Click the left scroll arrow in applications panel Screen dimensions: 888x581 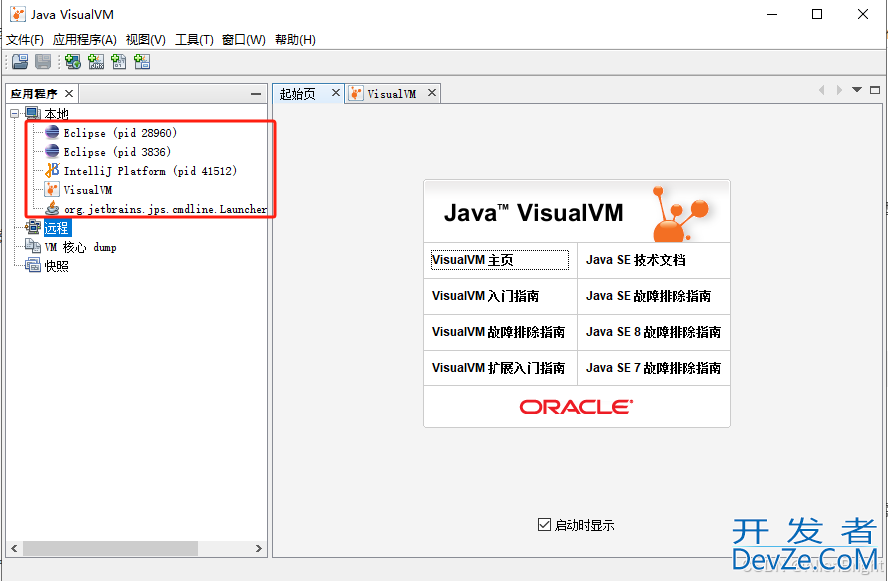14,548
